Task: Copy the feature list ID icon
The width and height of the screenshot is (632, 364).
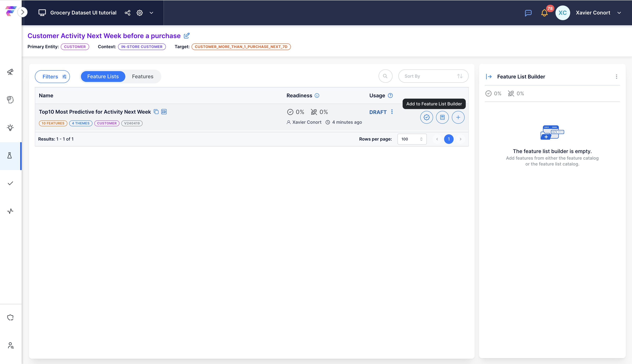Action: click(x=164, y=112)
